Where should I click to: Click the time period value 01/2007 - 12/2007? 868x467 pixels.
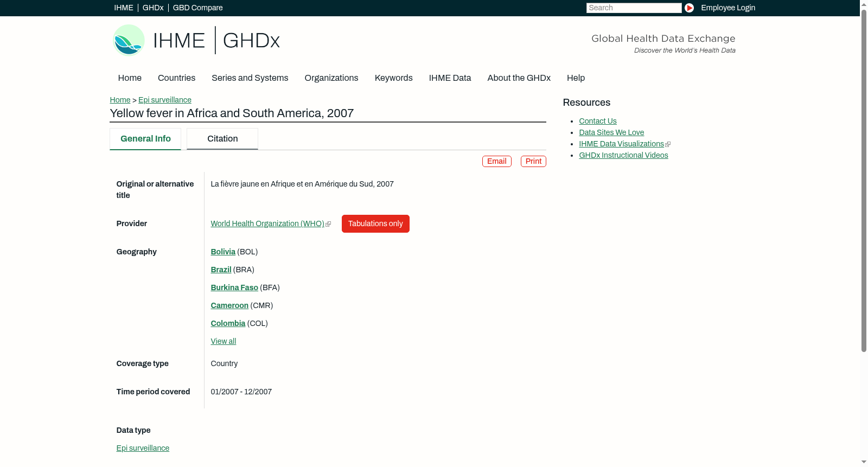pyautogui.click(x=241, y=392)
